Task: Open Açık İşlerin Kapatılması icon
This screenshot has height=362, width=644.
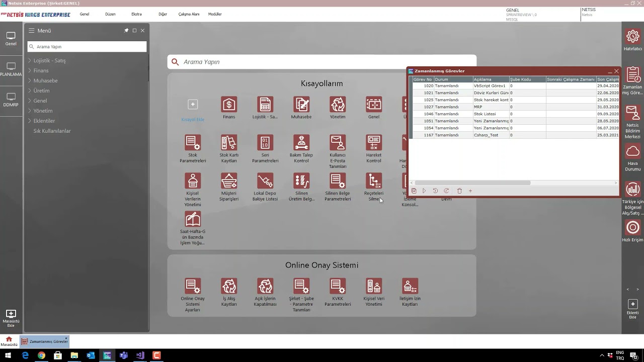Action: click(x=265, y=286)
